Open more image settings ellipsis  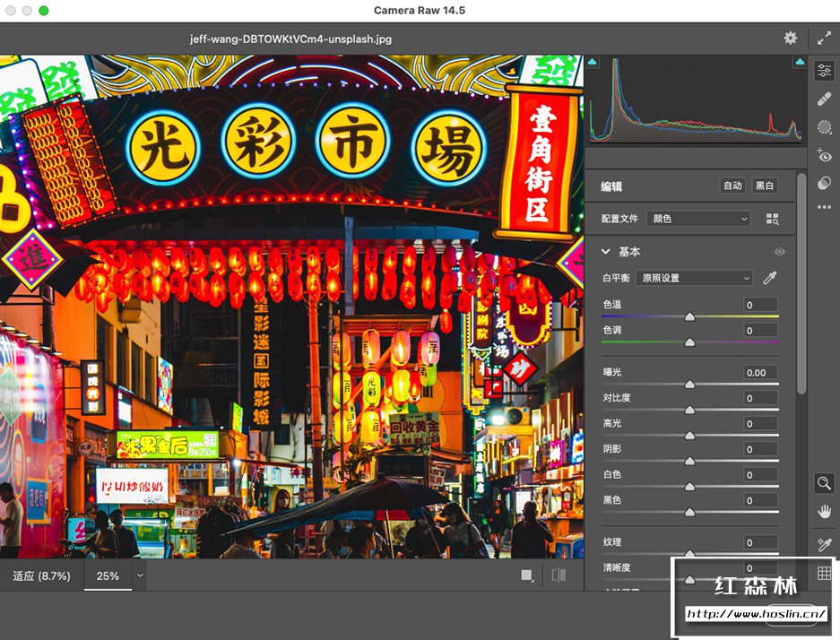coord(824,208)
